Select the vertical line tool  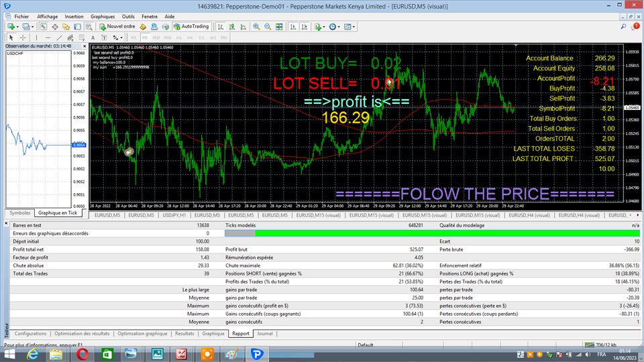click(36, 38)
